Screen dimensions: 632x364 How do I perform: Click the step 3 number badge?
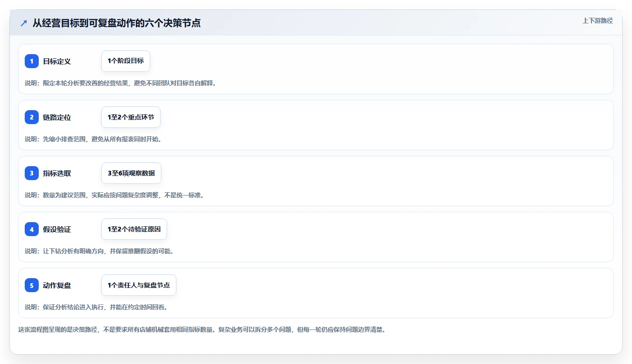[32, 173]
